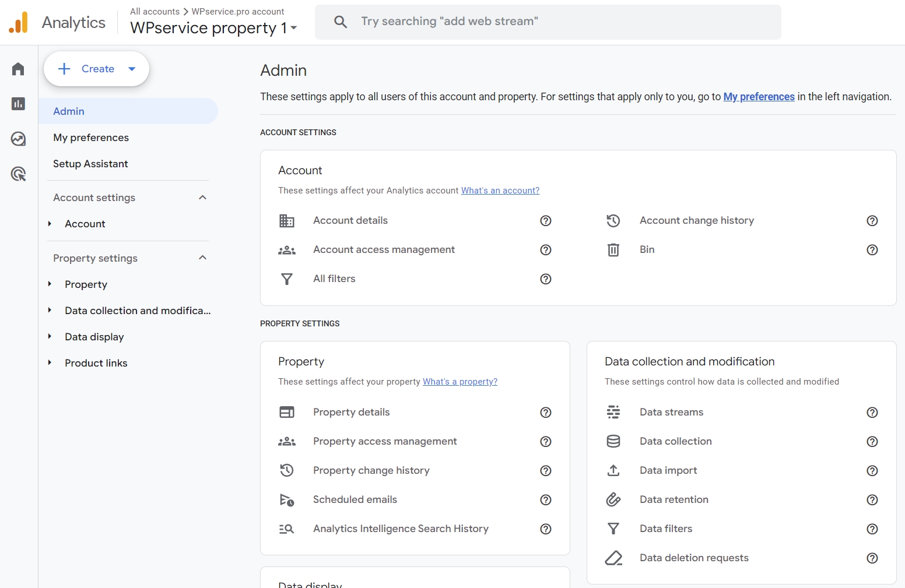Click the Analytics logo
The image size is (905, 588).
tap(19, 22)
